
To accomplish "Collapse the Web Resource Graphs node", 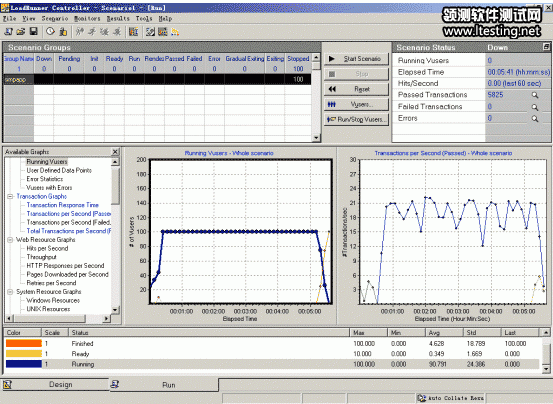I will (10, 240).
